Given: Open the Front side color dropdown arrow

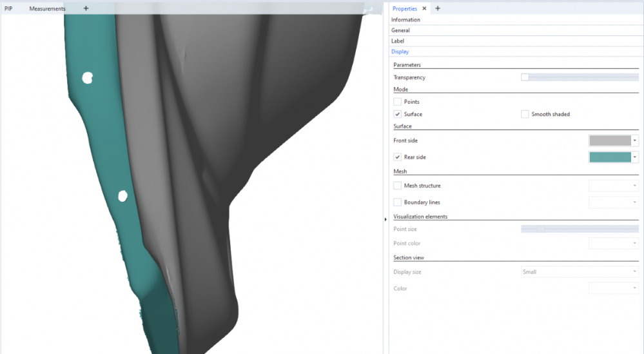Looking at the screenshot, I should click(634, 141).
